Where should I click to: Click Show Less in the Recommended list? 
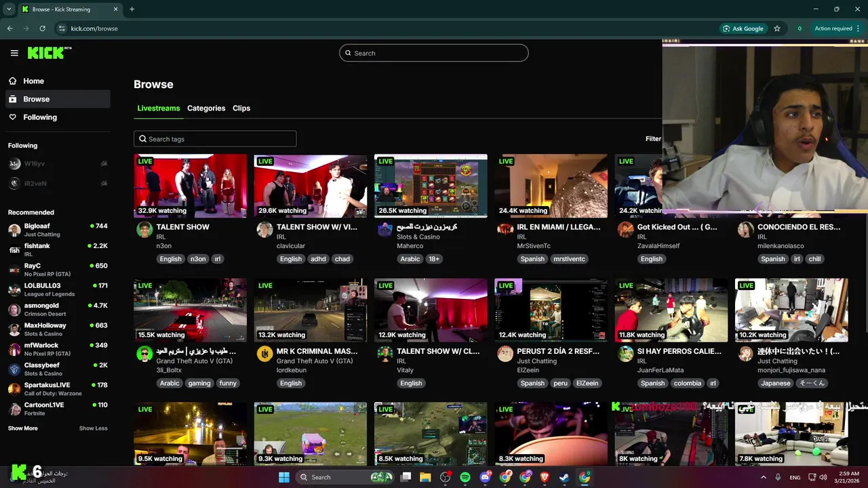pyautogui.click(x=93, y=428)
